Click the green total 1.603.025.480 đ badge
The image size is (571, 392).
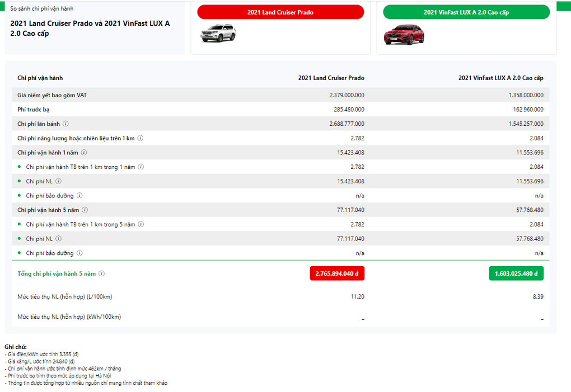point(516,273)
